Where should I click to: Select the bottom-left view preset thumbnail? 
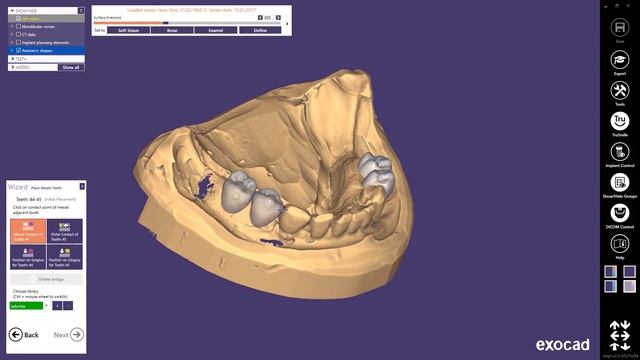(611, 286)
